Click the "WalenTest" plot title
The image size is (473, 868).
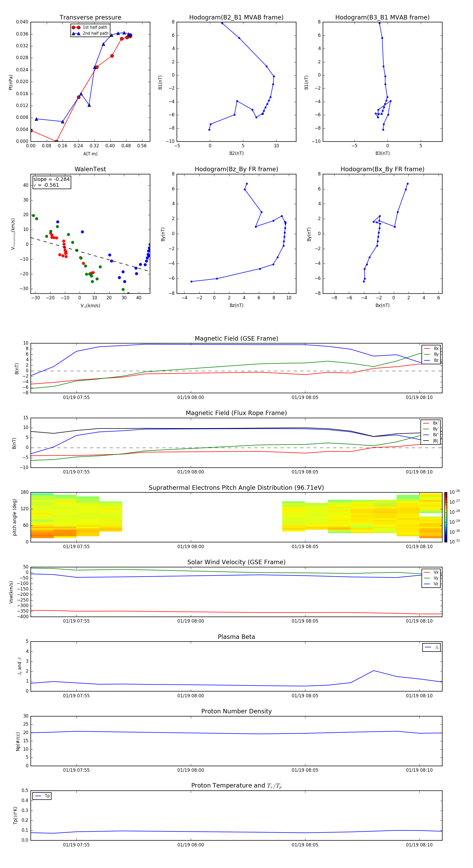pyautogui.click(x=90, y=169)
